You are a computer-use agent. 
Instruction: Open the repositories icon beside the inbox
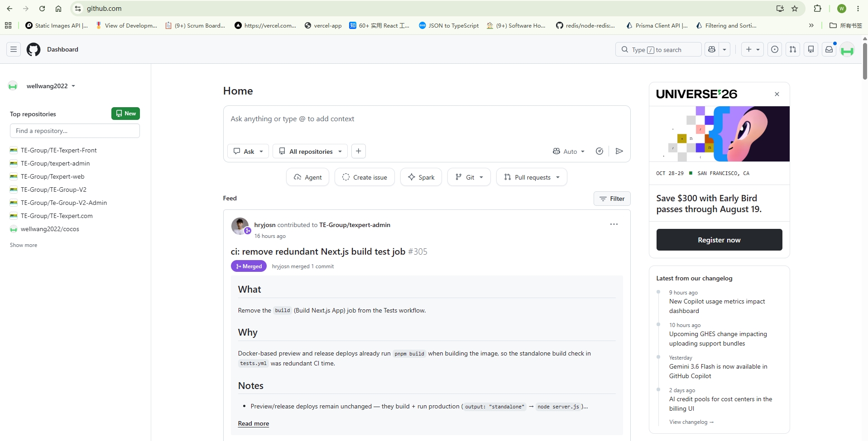pos(811,49)
